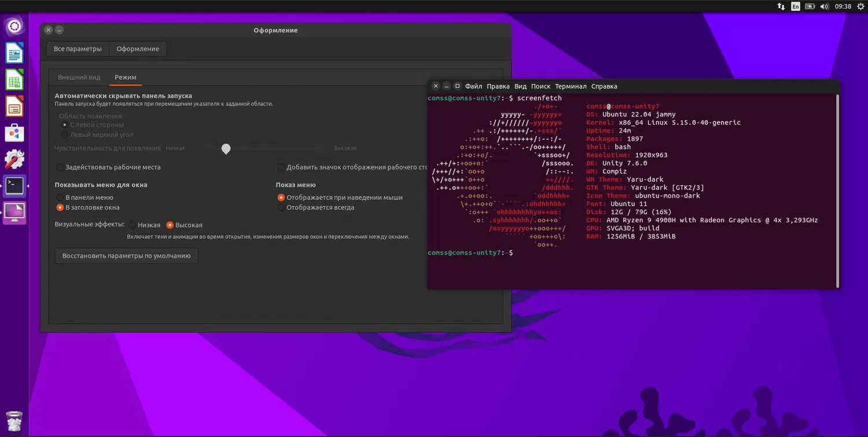Click the Оформление breadcrumb button
This screenshot has height=437, width=868.
[138, 49]
